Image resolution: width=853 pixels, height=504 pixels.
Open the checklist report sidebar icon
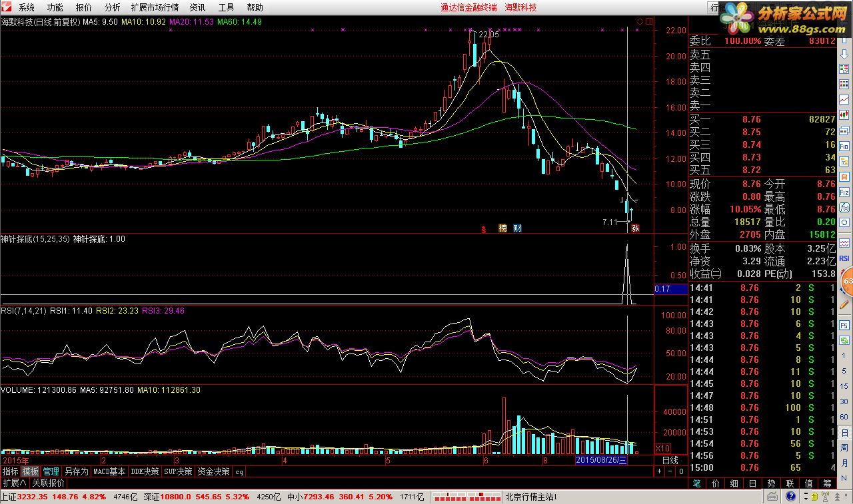[844, 69]
